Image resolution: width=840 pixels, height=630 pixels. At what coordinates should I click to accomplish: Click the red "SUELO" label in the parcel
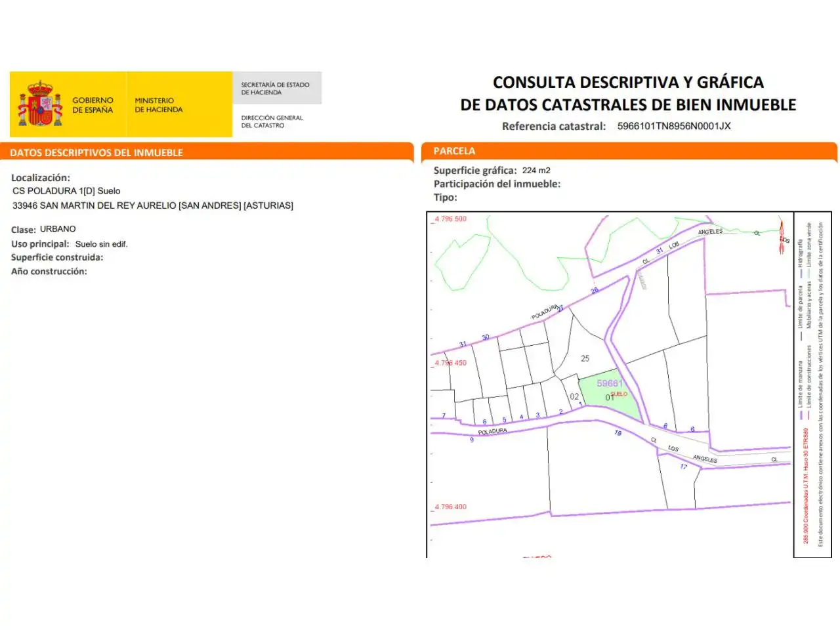pyautogui.click(x=619, y=394)
